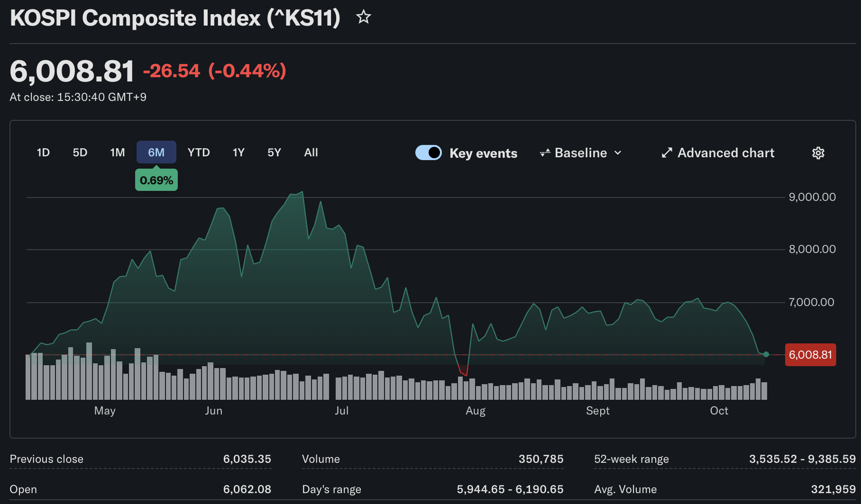Click the Day's range label

pyautogui.click(x=331, y=489)
